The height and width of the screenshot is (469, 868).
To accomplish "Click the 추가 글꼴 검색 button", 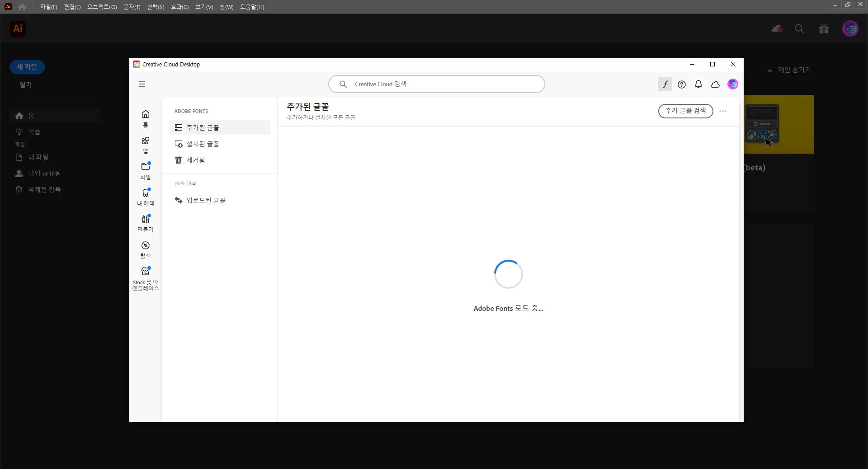I will click(685, 111).
